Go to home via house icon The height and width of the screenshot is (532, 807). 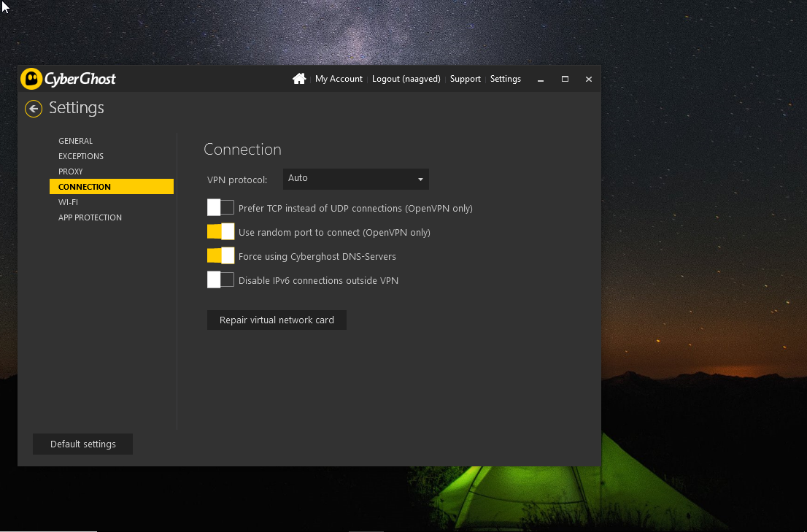tap(299, 79)
